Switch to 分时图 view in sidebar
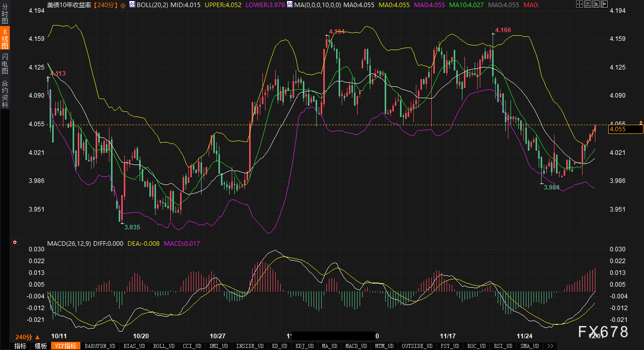The width and height of the screenshot is (644, 350). point(5,13)
